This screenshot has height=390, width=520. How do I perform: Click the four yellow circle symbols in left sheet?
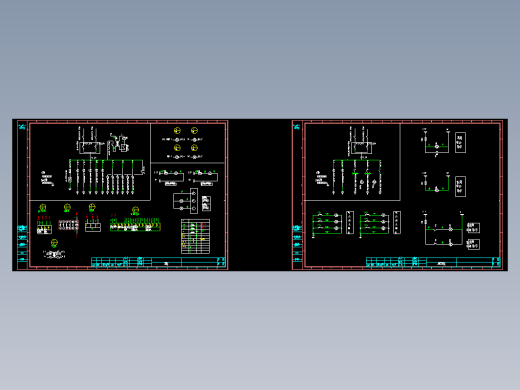pos(186,139)
